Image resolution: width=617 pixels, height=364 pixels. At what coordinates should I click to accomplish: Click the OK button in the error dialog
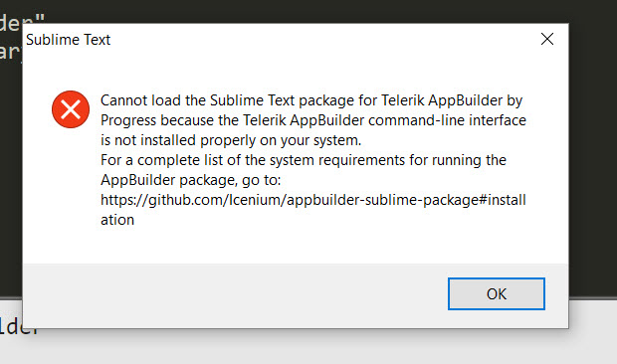click(497, 294)
